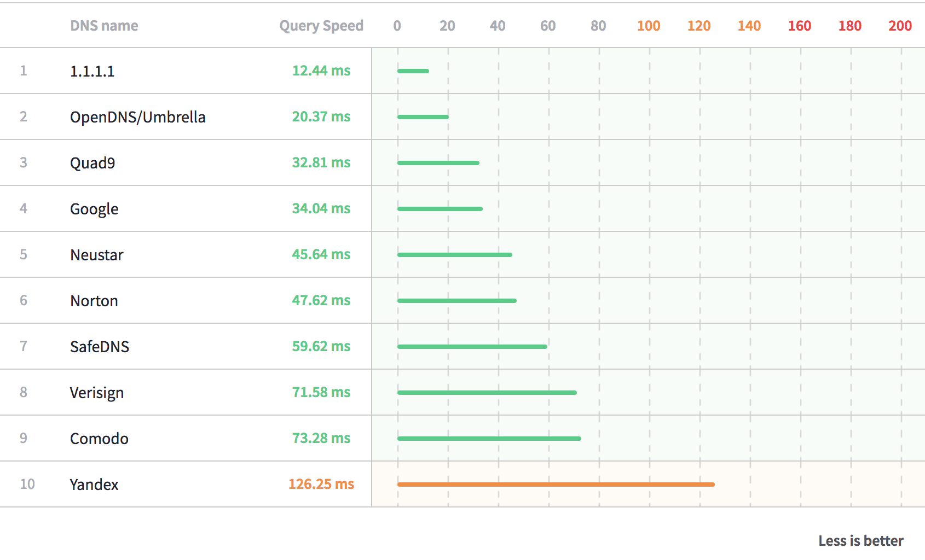
Task: Click the 200 axis label
Action: tap(899, 25)
